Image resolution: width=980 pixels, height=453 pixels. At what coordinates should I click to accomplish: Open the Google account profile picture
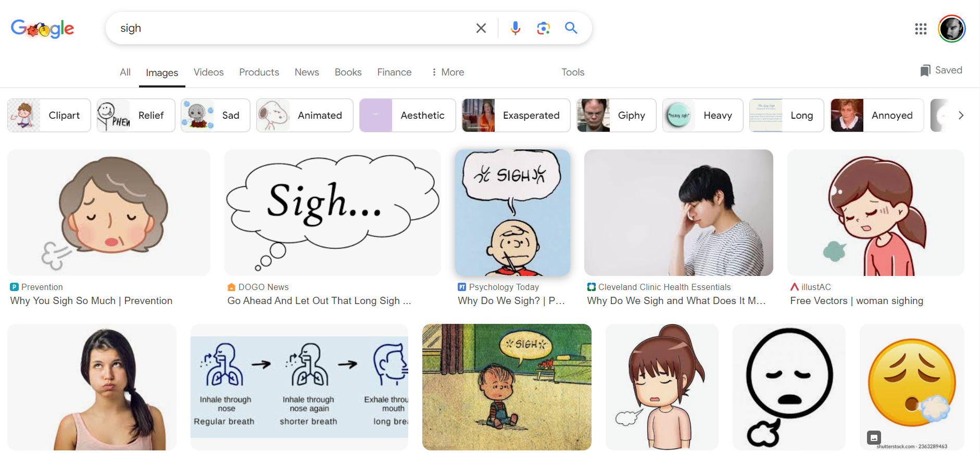[x=951, y=29]
